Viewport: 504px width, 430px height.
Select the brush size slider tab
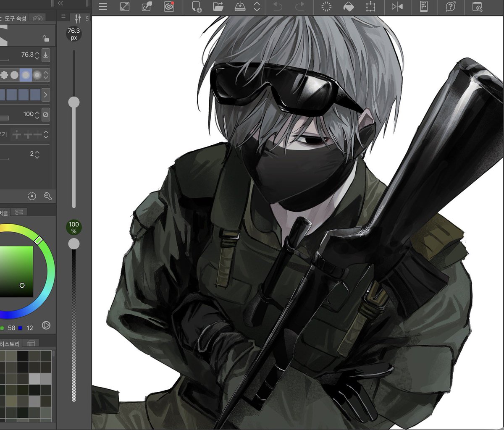point(78,18)
